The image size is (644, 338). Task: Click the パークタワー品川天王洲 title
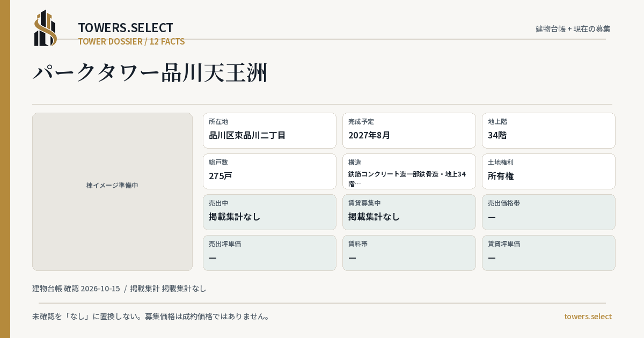150,72
